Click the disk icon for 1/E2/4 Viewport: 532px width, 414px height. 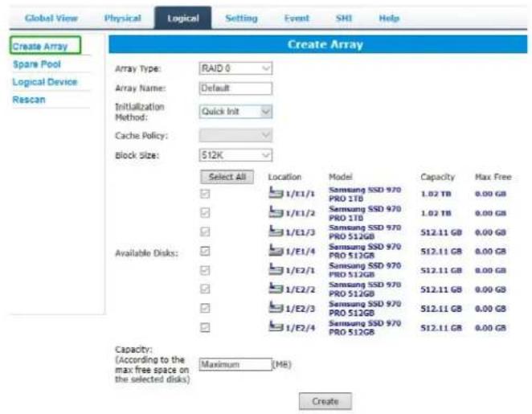click(276, 326)
